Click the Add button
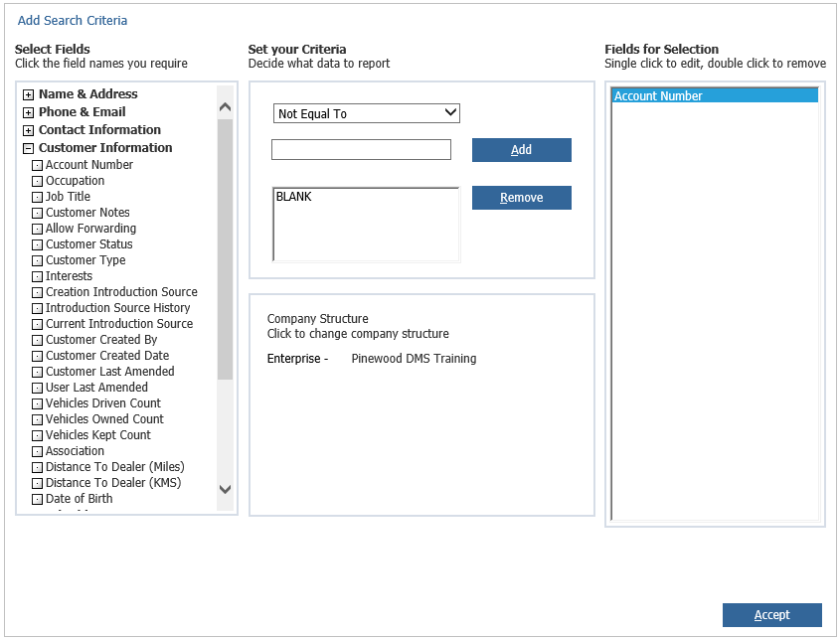Screen dimensions: 840x639 pos(521,150)
